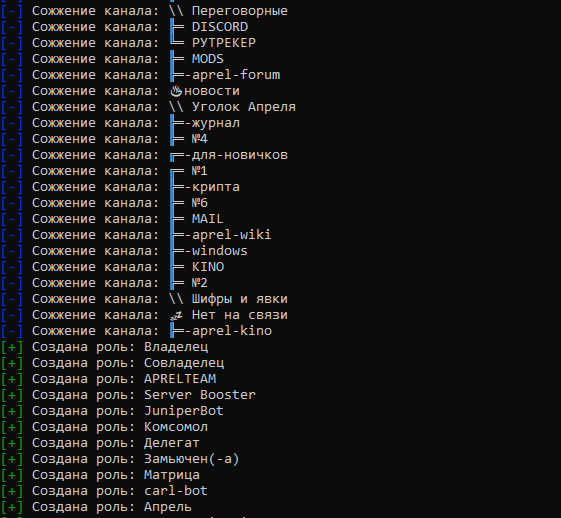Click the [+] marker beside carl-bot role
Image resolution: width=561 pixels, height=518 pixels.
[11, 491]
